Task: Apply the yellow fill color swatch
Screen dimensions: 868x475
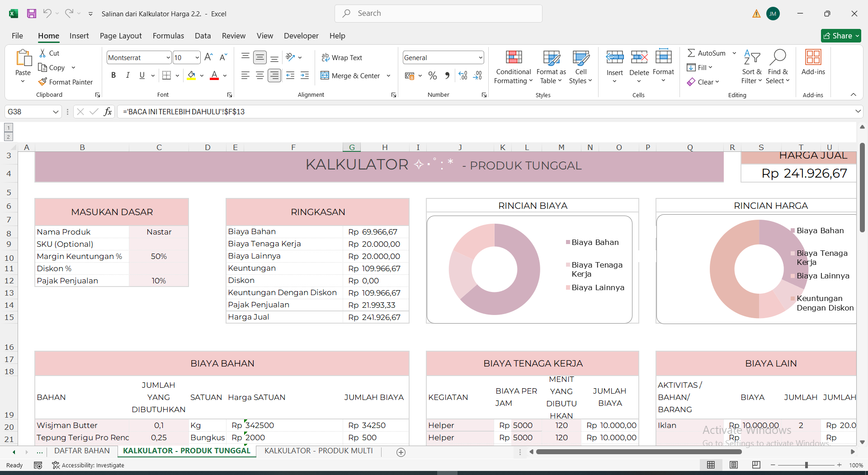Action: tap(192, 75)
